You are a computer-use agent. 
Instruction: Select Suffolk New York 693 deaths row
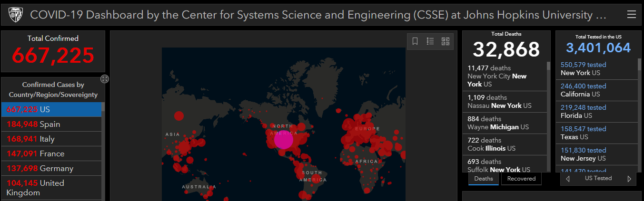click(x=505, y=164)
